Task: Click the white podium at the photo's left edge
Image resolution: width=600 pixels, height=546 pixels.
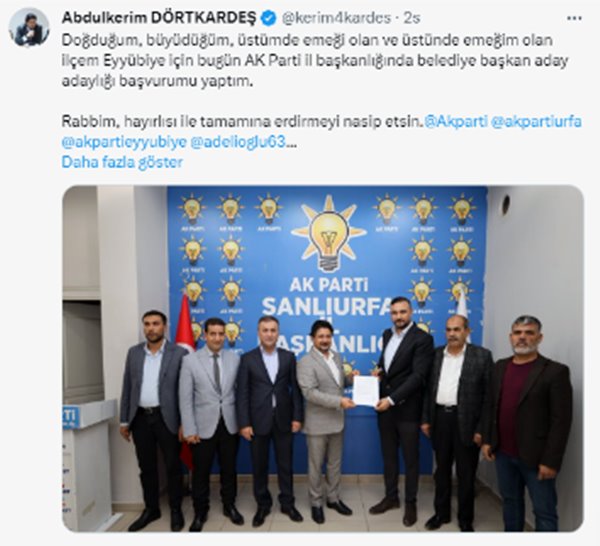Action: tap(89, 463)
